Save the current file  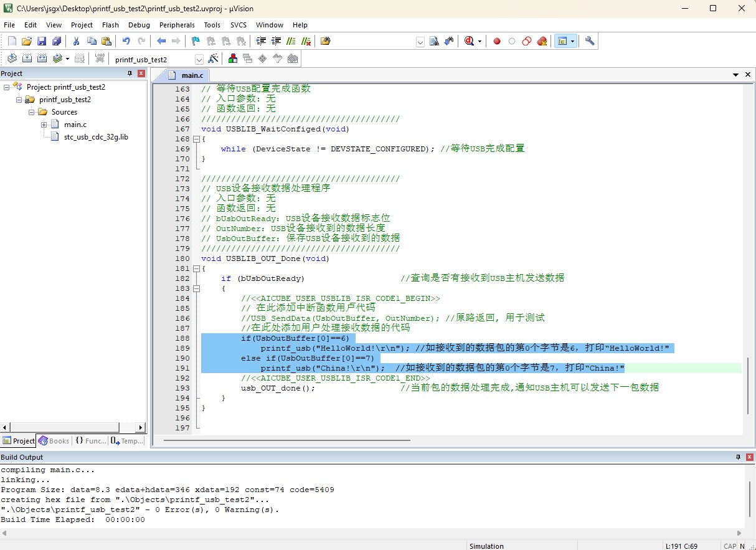coord(42,41)
